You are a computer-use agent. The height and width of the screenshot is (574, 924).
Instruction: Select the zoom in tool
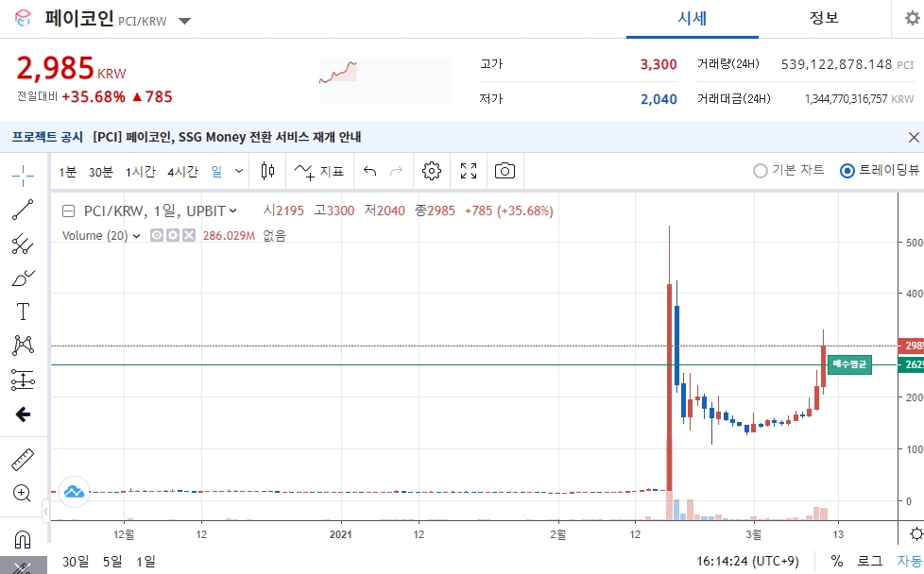coord(23,493)
